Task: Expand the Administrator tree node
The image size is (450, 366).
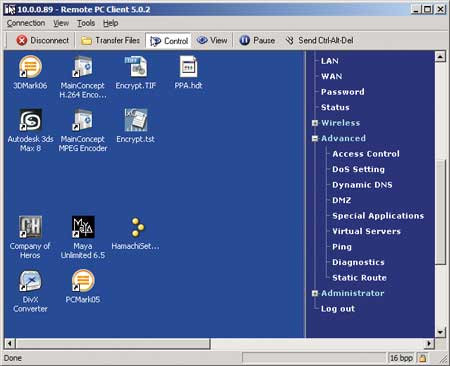Action: [315, 293]
